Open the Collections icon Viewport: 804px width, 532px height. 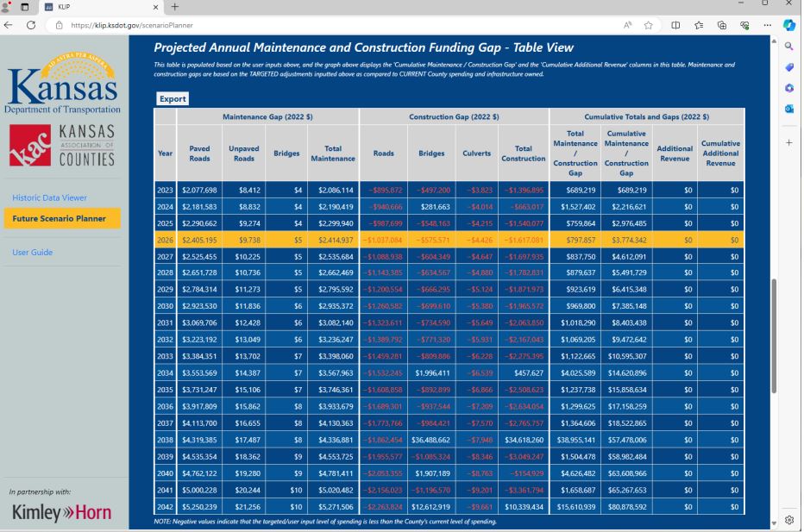coord(720,27)
